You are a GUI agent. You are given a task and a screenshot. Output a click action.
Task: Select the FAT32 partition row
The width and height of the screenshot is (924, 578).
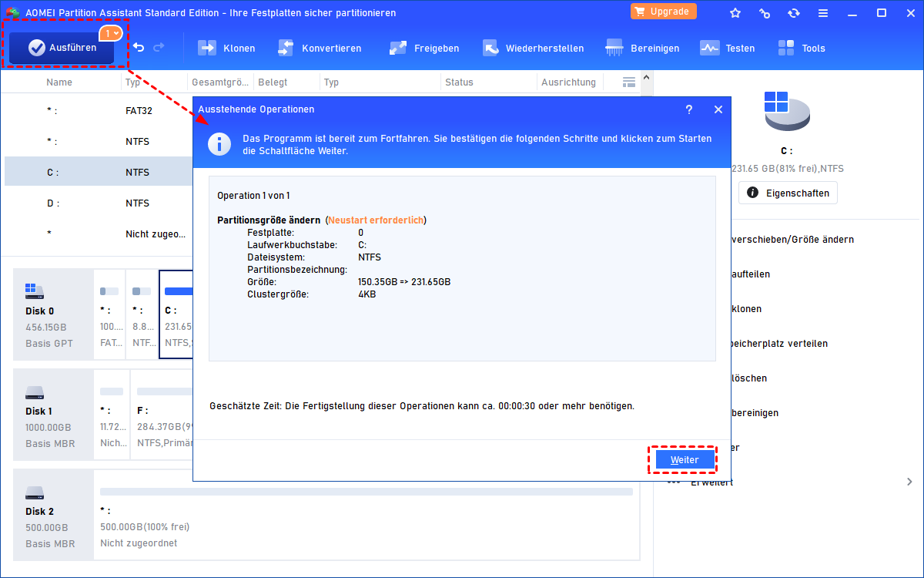coord(99,110)
